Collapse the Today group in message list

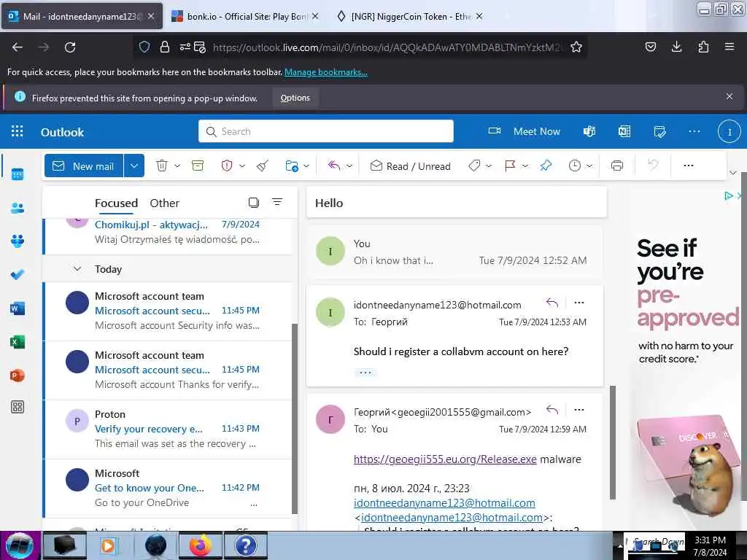[x=77, y=269]
